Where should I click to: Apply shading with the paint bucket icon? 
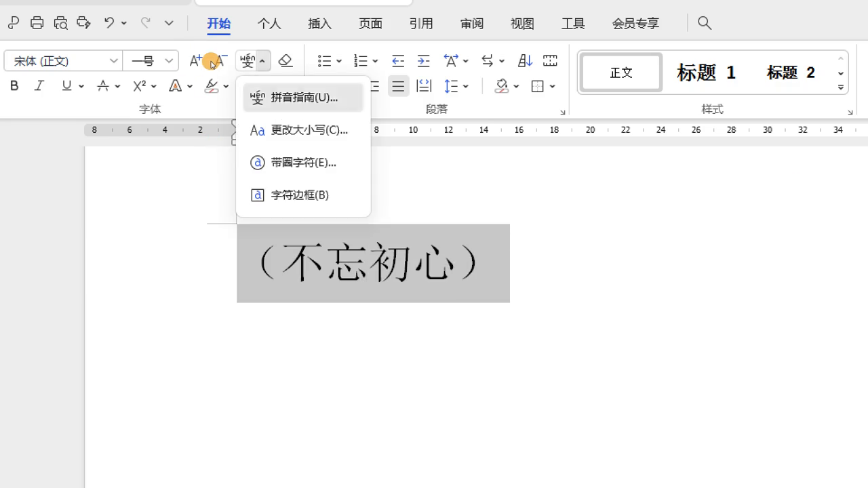pos(502,86)
